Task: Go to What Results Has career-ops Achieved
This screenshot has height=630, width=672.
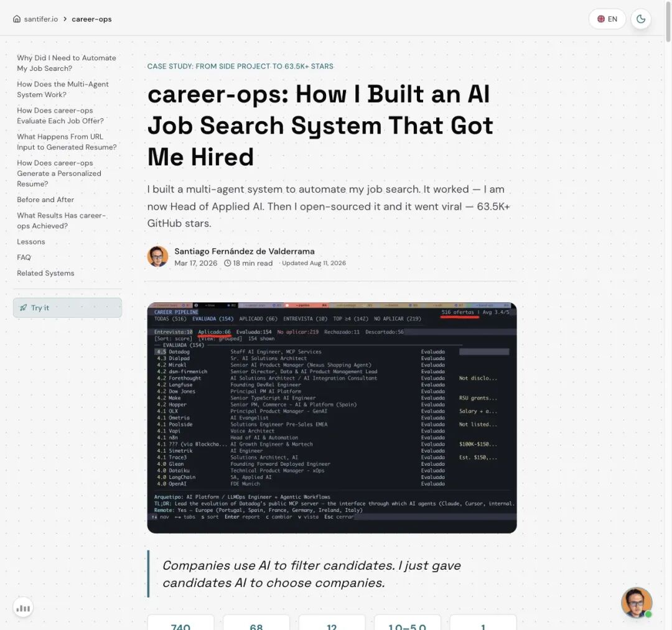Action: point(61,221)
